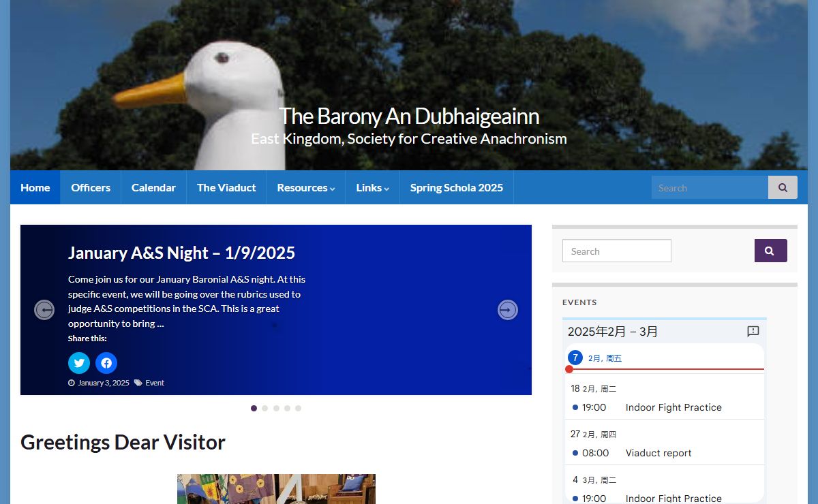This screenshot has width=818, height=504.
Task: Click the 'EVENTS' widget heading
Action: click(579, 302)
